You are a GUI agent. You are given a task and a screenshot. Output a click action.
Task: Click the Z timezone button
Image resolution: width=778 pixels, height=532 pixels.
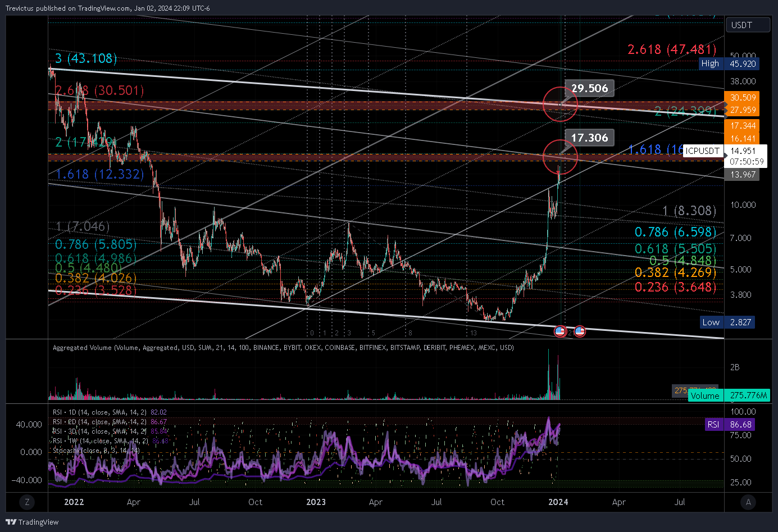pyautogui.click(x=27, y=502)
